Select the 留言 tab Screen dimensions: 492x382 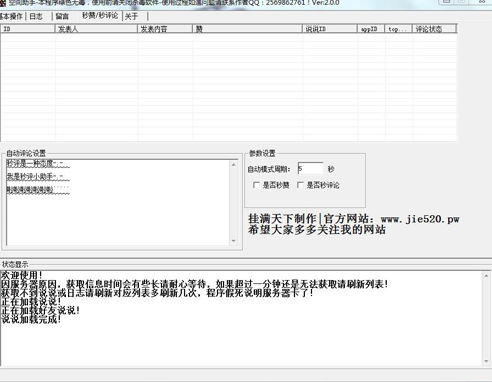pyautogui.click(x=62, y=16)
